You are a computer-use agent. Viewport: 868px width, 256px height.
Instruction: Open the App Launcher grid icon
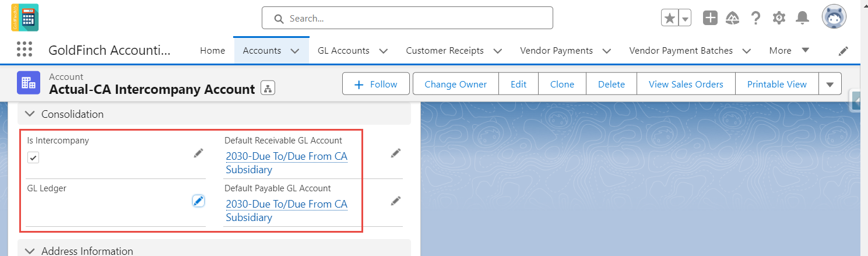(x=24, y=50)
